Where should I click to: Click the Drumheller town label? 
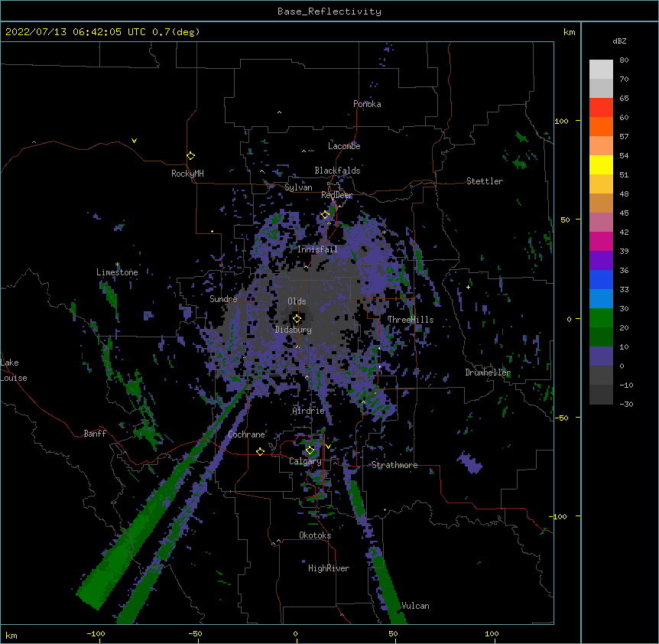coord(488,372)
